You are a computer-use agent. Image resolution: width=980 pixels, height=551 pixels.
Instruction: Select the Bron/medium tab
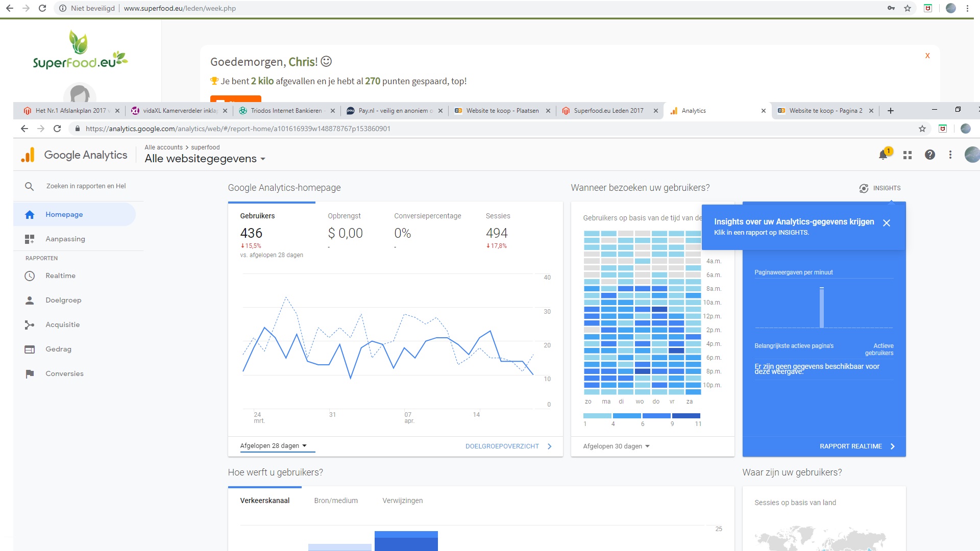pyautogui.click(x=336, y=500)
